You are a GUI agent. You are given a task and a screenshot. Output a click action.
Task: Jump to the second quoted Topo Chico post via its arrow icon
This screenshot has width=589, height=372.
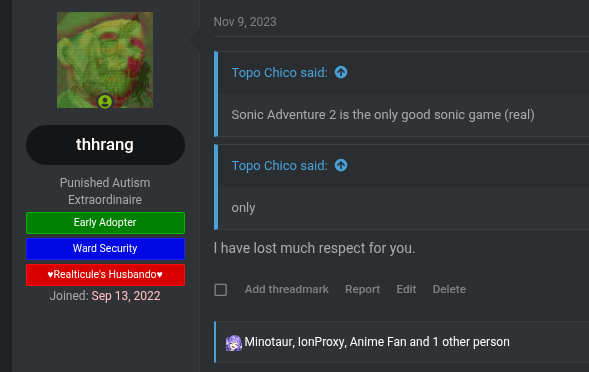[341, 165]
